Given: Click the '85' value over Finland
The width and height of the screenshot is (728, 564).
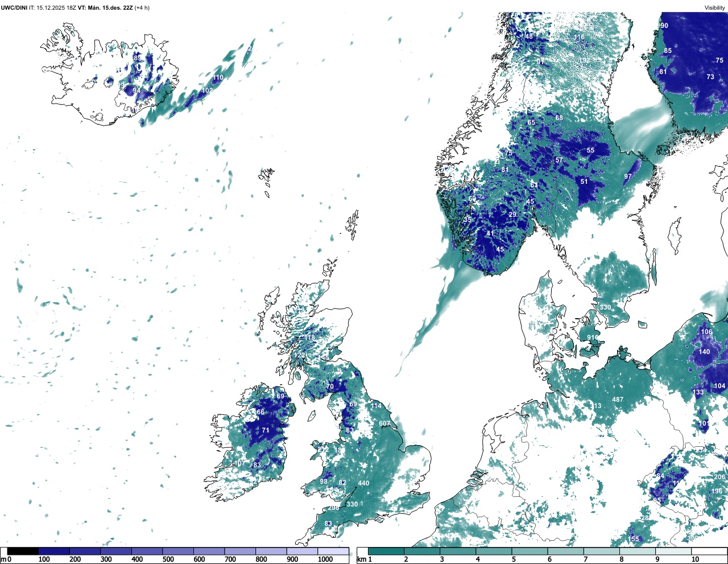Looking at the screenshot, I should click(668, 51).
